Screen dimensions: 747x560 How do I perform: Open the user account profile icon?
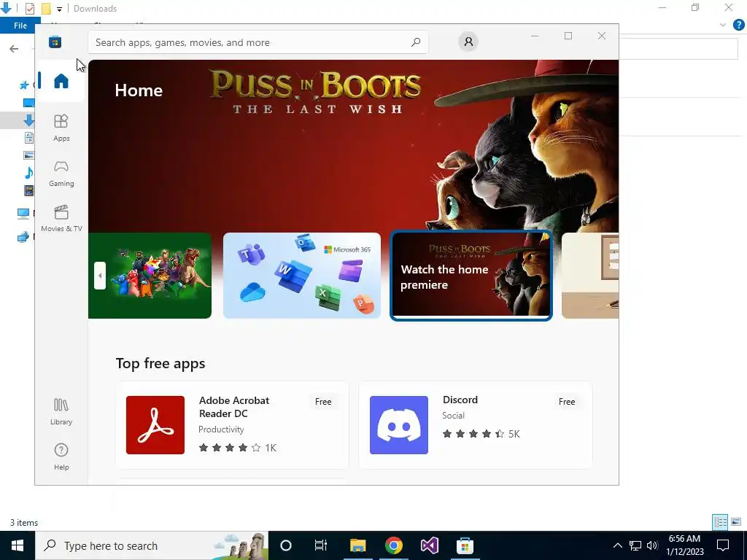coord(468,42)
